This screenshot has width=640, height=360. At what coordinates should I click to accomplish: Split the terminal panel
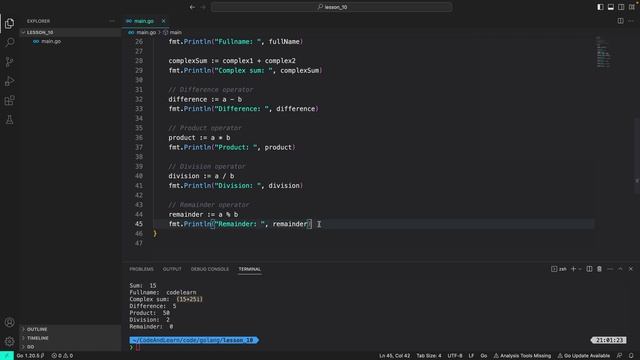[x=589, y=269]
